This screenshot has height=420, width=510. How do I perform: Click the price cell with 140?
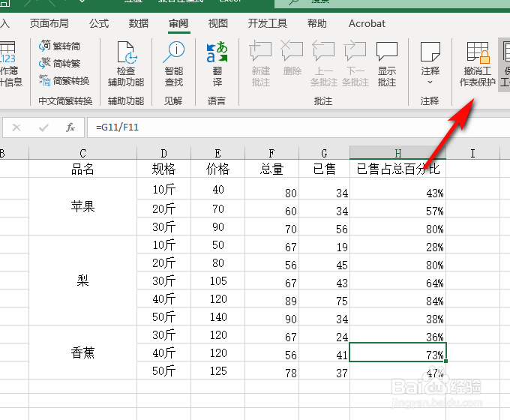[218, 316]
